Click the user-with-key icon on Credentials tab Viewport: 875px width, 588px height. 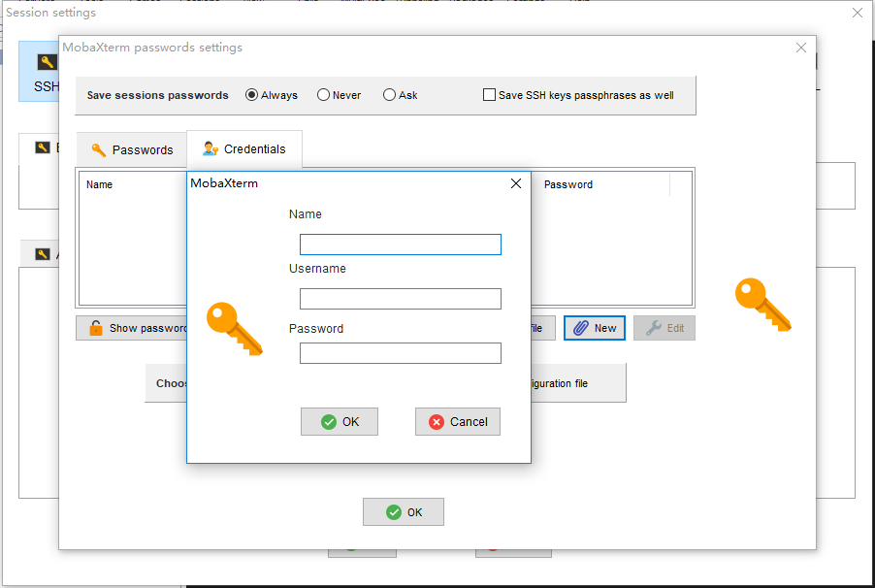click(211, 148)
